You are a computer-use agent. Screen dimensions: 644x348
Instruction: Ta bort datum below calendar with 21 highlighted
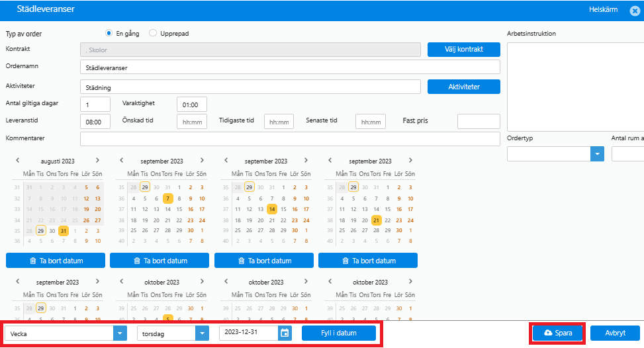[368, 261]
